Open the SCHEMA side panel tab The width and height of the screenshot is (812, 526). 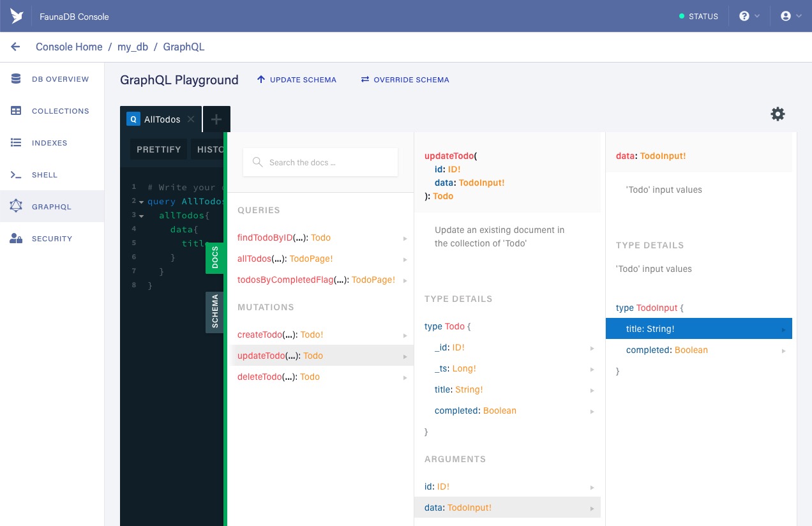(x=215, y=312)
